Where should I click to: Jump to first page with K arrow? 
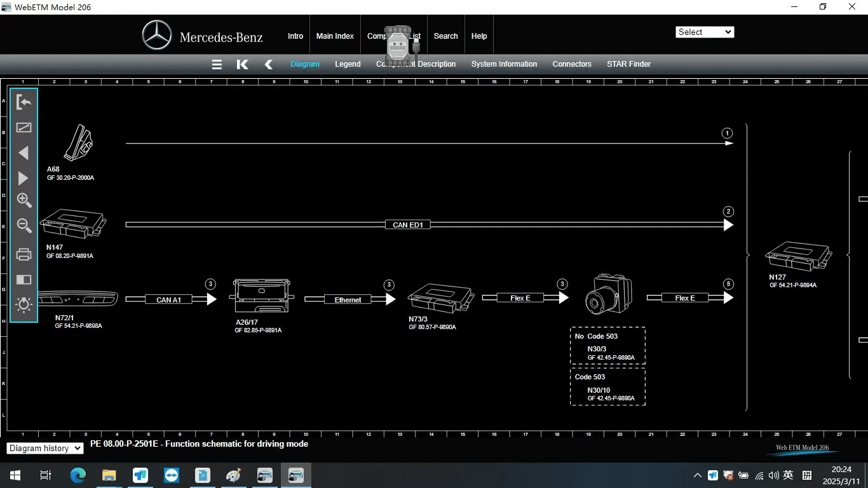[x=242, y=64]
